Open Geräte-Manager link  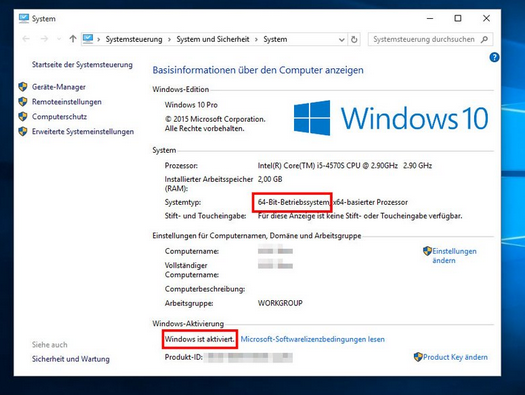tap(59, 87)
